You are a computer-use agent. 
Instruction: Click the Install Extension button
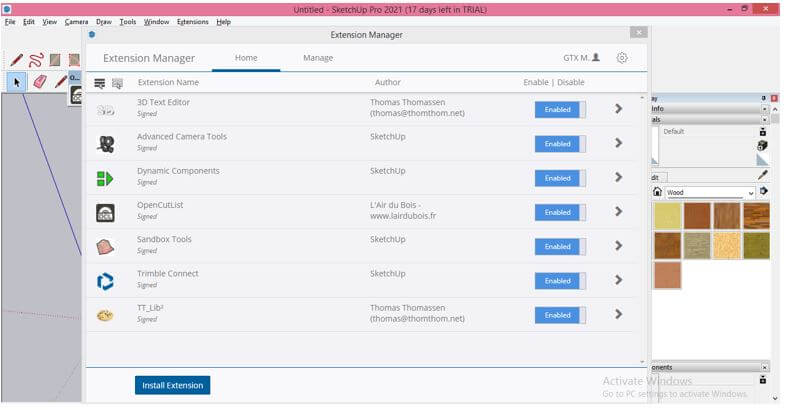tap(173, 386)
